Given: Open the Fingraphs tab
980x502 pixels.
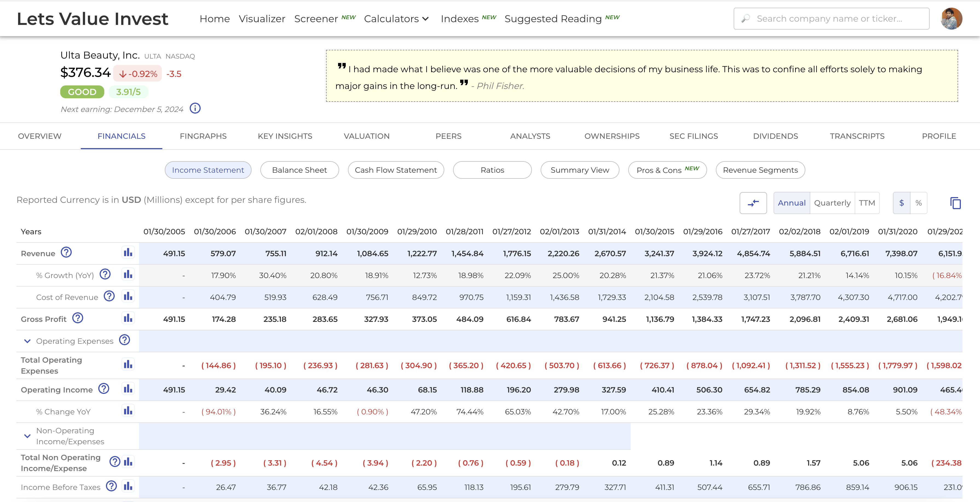Looking at the screenshot, I should click(203, 136).
